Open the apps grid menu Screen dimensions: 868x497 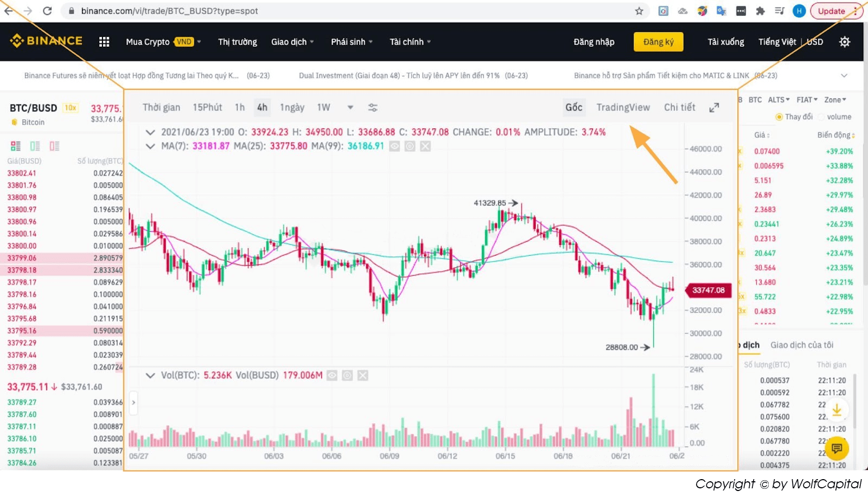104,42
